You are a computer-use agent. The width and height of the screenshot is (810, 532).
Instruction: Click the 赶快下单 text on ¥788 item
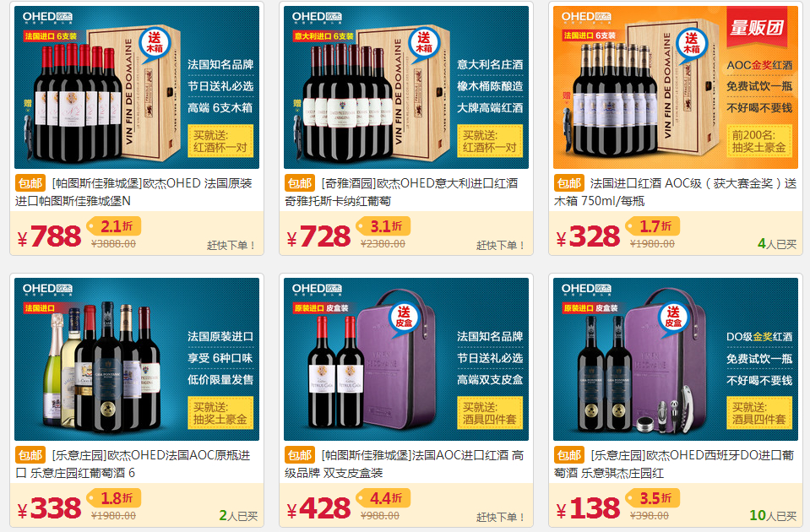(231, 246)
